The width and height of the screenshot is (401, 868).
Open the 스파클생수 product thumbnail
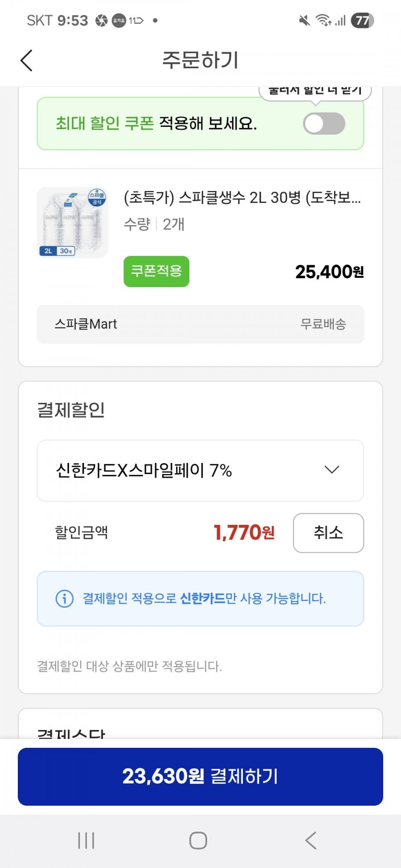pyautogui.click(x=72, y=222)
